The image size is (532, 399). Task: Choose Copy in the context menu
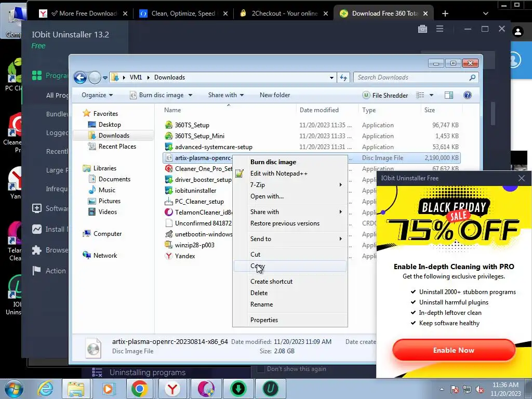point(290,266)
